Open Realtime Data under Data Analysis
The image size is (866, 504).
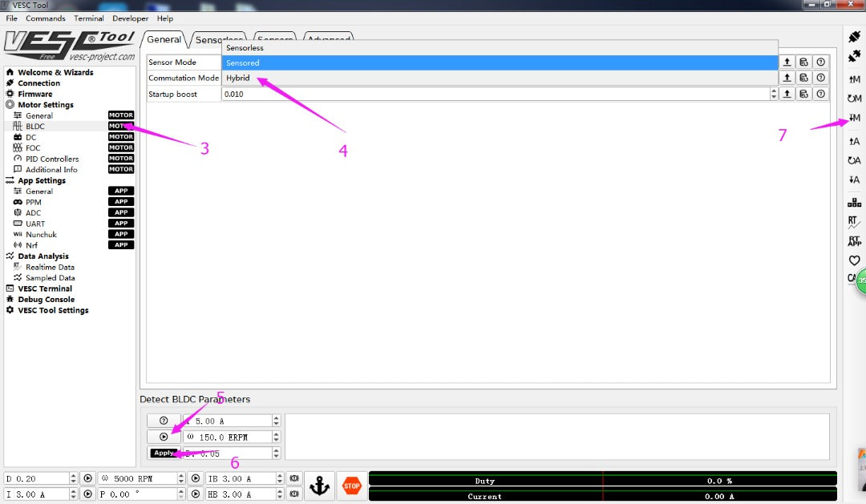(x=50, y=267)
